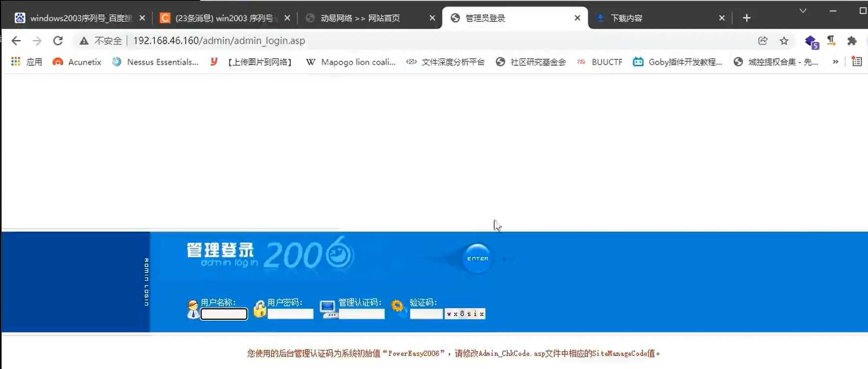Open the Nessus Essentials bookmark
868x369 pixels.
click(x=155, y=62)
